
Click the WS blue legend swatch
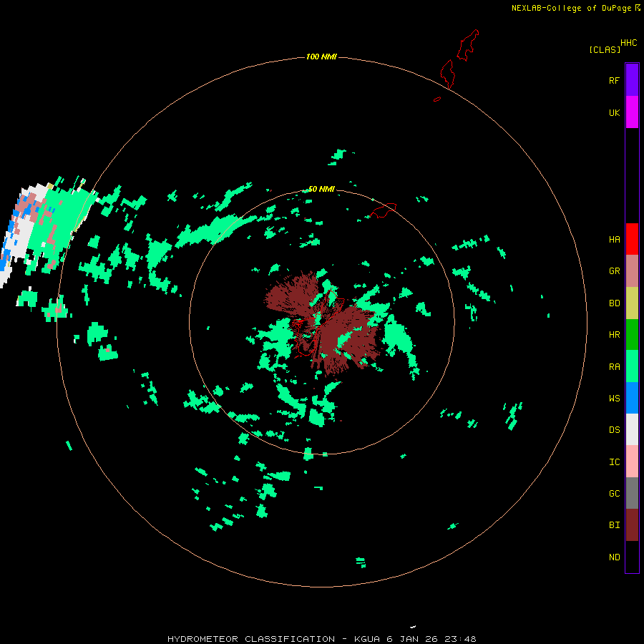(x=632, y=398)
